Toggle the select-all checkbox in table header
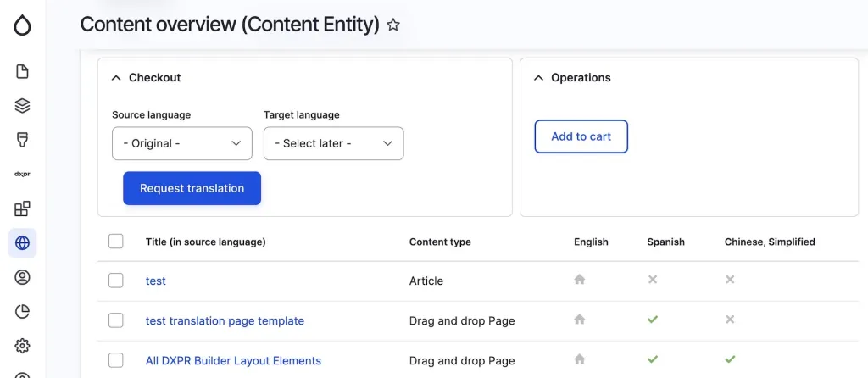The image size is (868, 378). pos(116,242)
